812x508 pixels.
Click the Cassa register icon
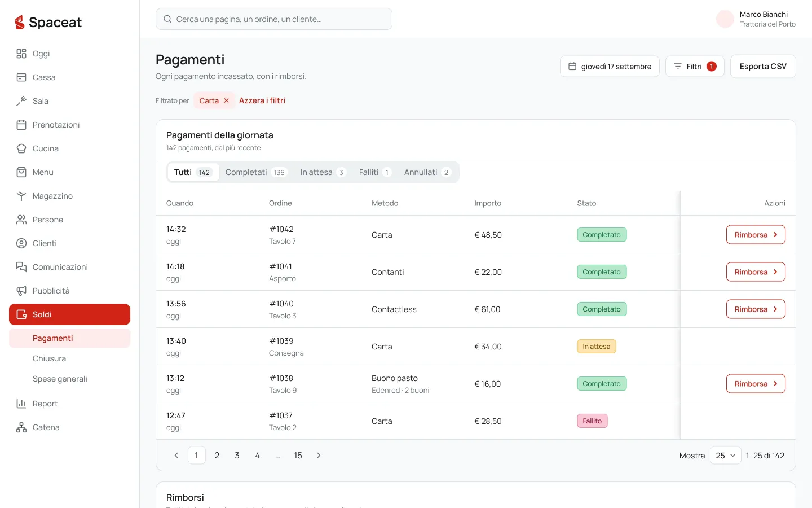[21, 77]
